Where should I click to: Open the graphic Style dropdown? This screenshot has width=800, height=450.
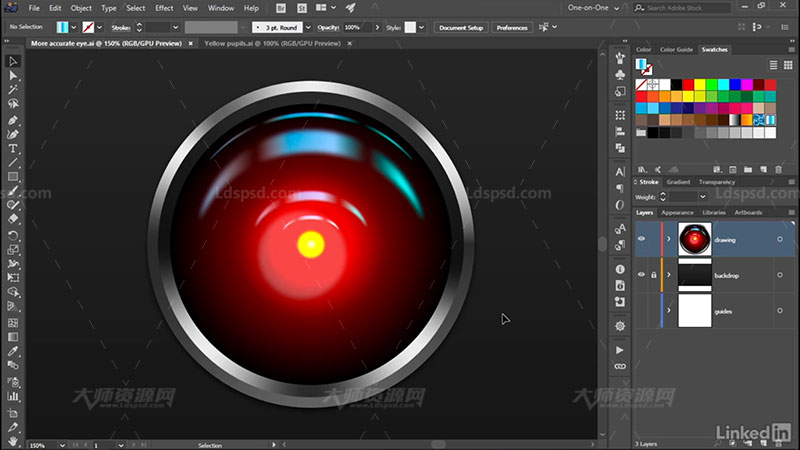(421, 28)
